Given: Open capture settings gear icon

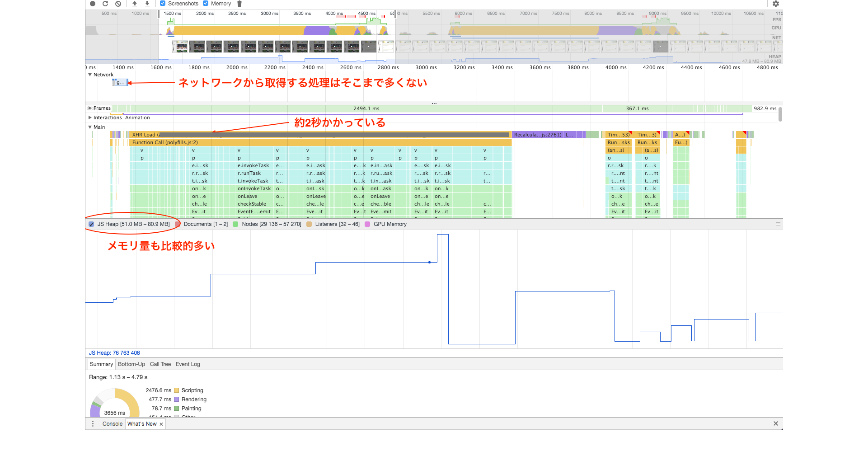Looking at the screenshot, I should (x=775, y=4).
